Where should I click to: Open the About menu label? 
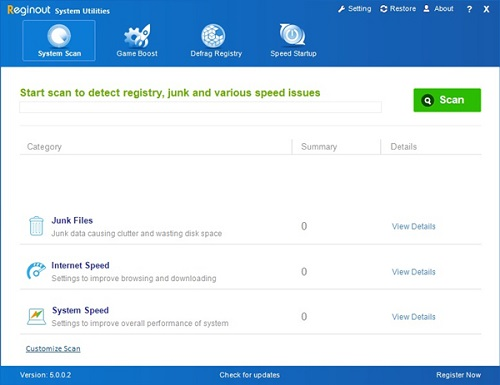click(444, 9)
